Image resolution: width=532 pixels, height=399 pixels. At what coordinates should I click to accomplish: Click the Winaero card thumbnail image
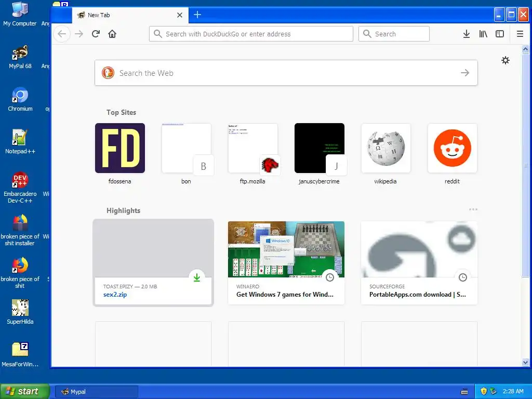(x=286, y=249)
